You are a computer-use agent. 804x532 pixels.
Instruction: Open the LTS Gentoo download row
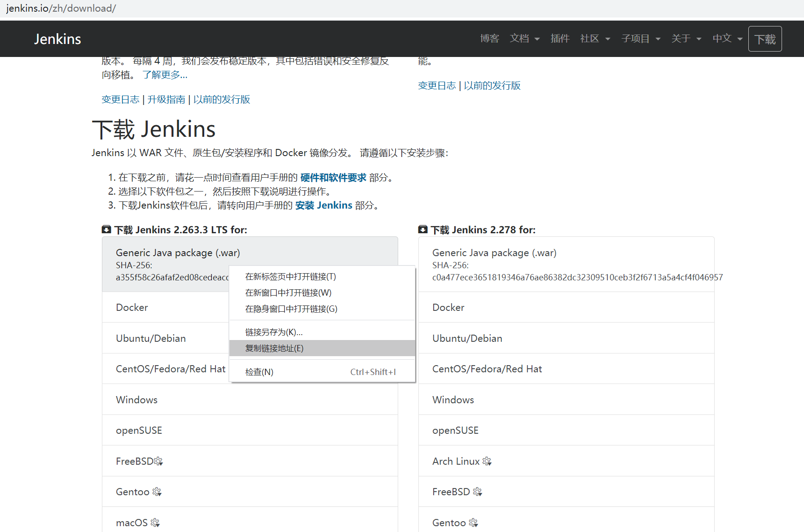point(250,492)
